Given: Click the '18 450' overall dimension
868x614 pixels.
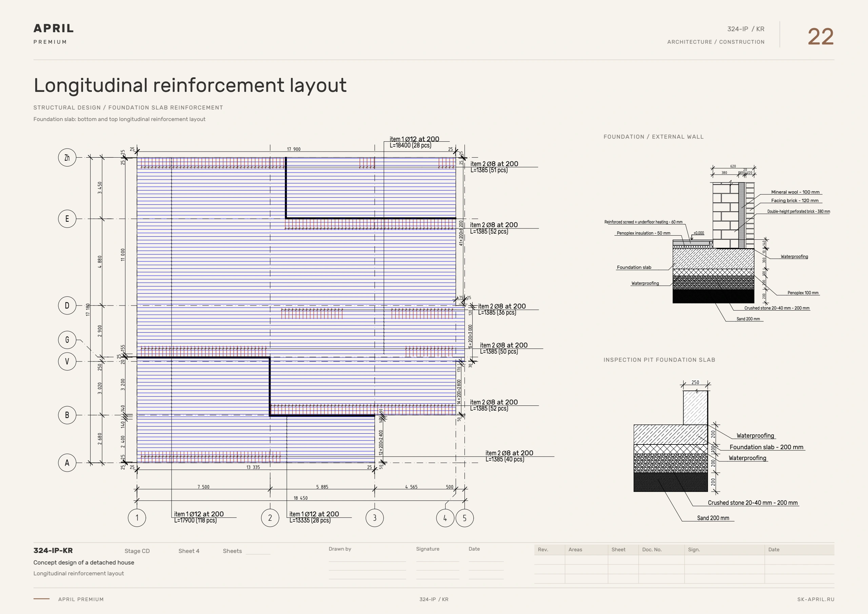Looking at the screenshot, I should pyautogui.click(x=300, y=498).
